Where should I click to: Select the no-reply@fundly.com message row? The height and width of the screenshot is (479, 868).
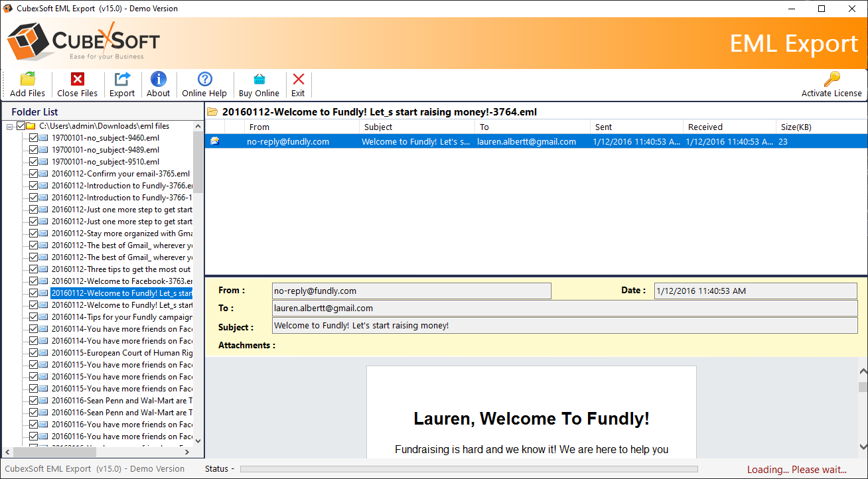coord(536,141)
